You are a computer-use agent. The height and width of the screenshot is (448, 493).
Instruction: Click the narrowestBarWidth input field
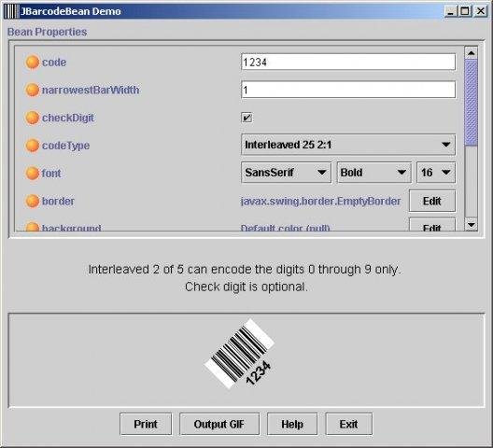tap(348, 90)
